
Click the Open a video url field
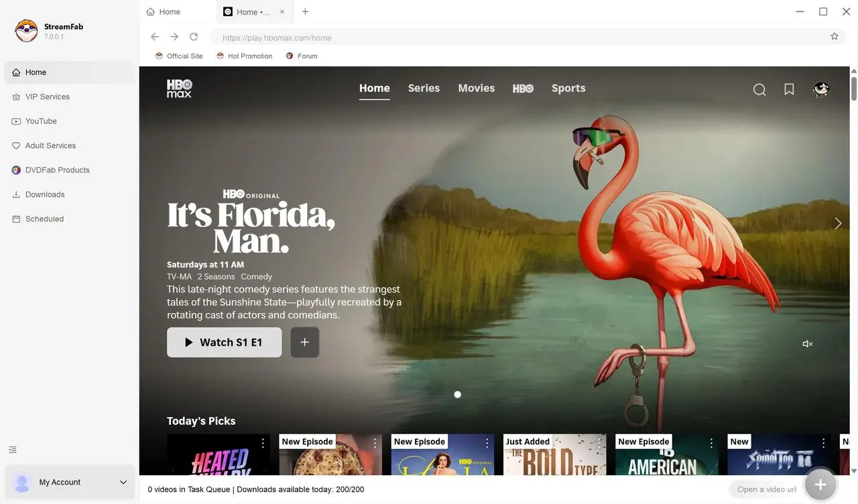(766, 489)
